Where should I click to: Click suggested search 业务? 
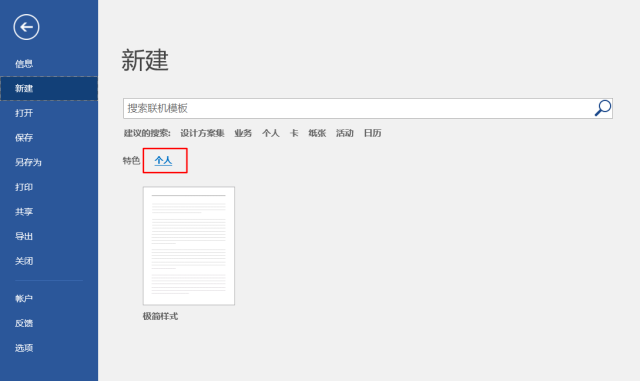[x=243, y=133]
